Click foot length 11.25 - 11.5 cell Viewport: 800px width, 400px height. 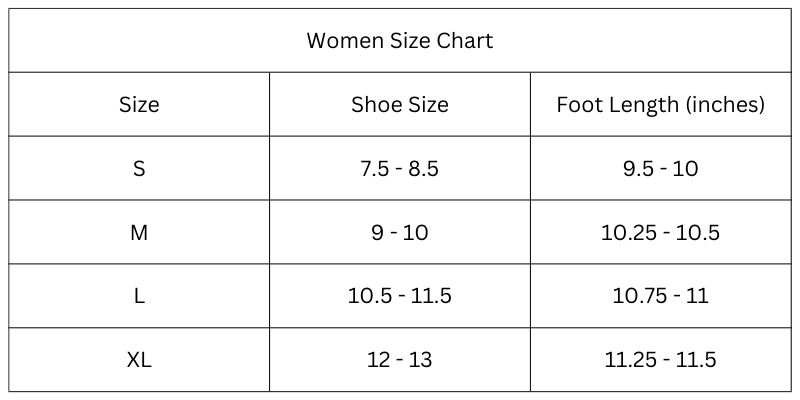point(661,360)
